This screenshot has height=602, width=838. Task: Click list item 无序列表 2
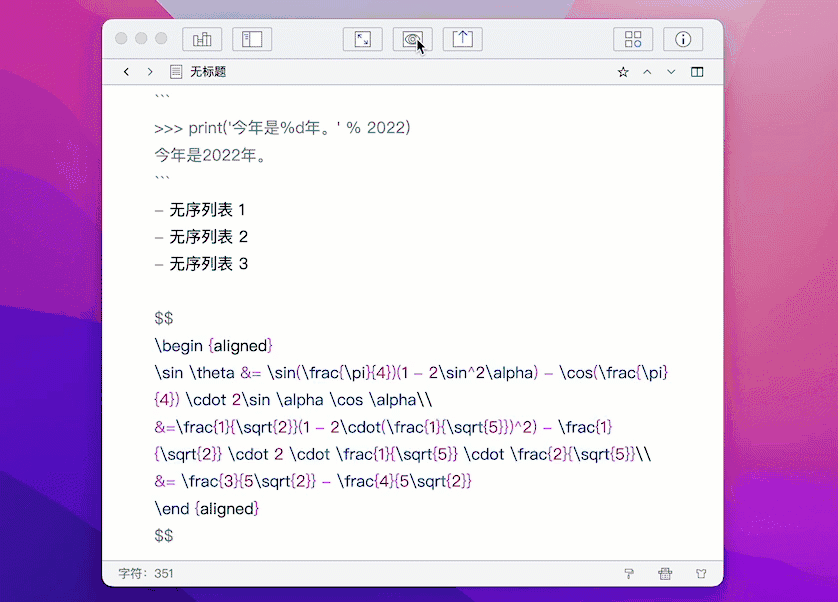(x=202, y=236)
